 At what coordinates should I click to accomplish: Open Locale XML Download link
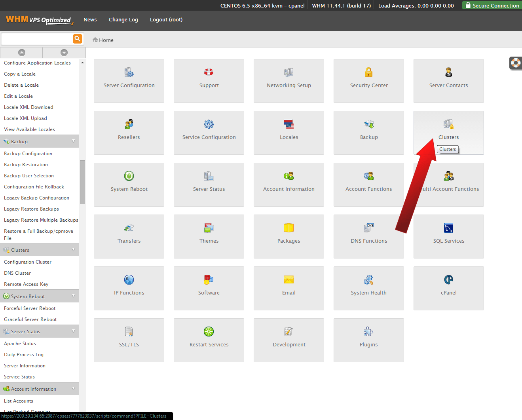pos(28,107)
